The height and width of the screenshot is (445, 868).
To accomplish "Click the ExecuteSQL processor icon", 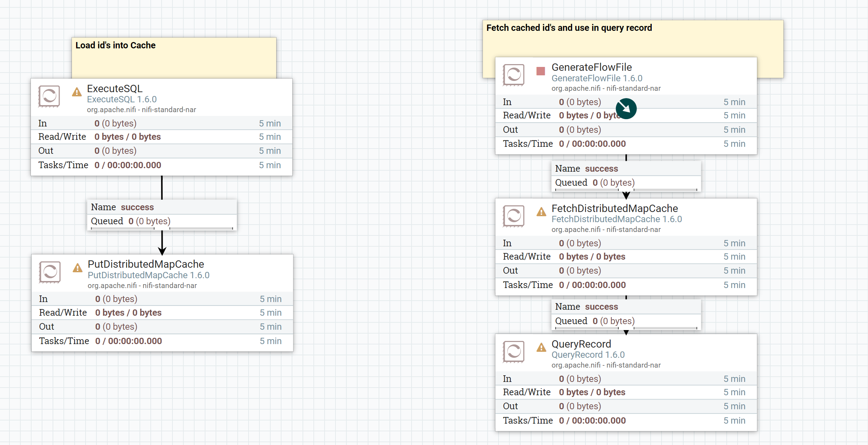I will point(49,96).
